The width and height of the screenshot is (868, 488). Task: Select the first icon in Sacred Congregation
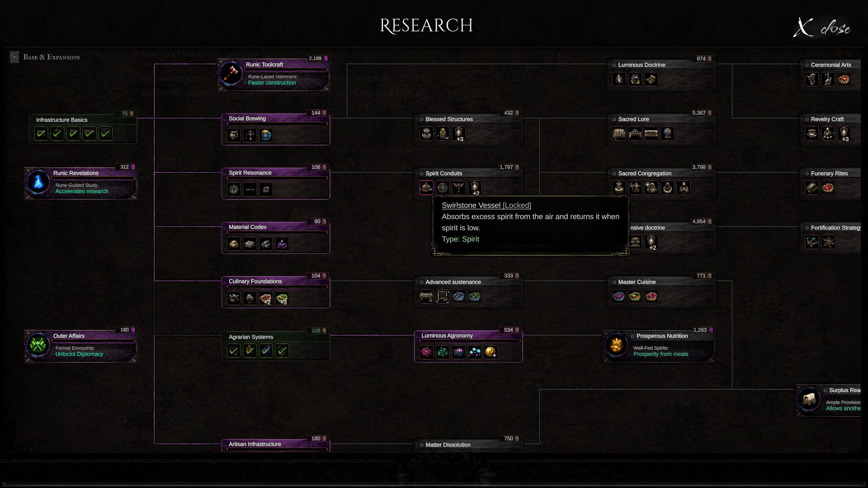pyautogui.click(x=619, y=188)
